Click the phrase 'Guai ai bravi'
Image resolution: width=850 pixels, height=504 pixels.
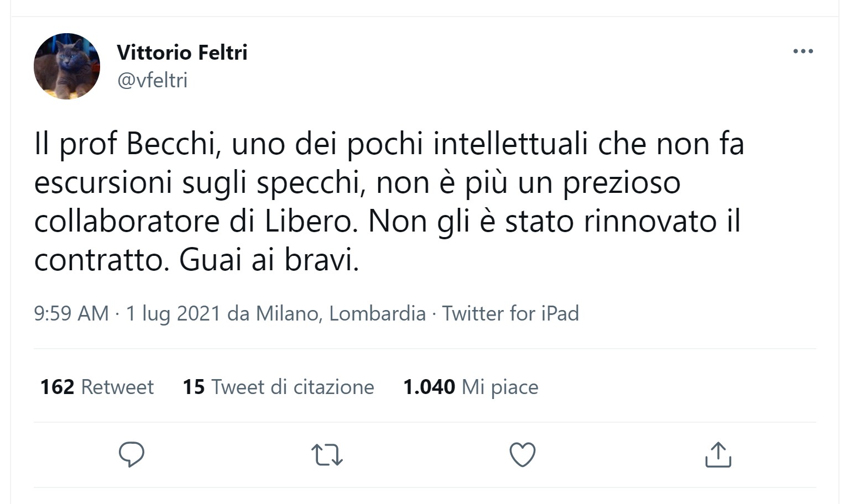click(x=269, y=260)
